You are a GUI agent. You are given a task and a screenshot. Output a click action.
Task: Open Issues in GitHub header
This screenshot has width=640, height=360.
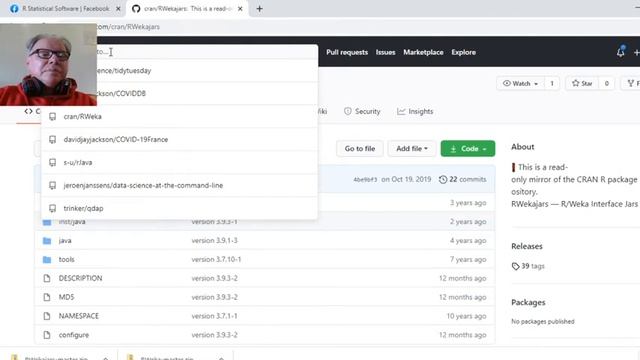(385, 52)
